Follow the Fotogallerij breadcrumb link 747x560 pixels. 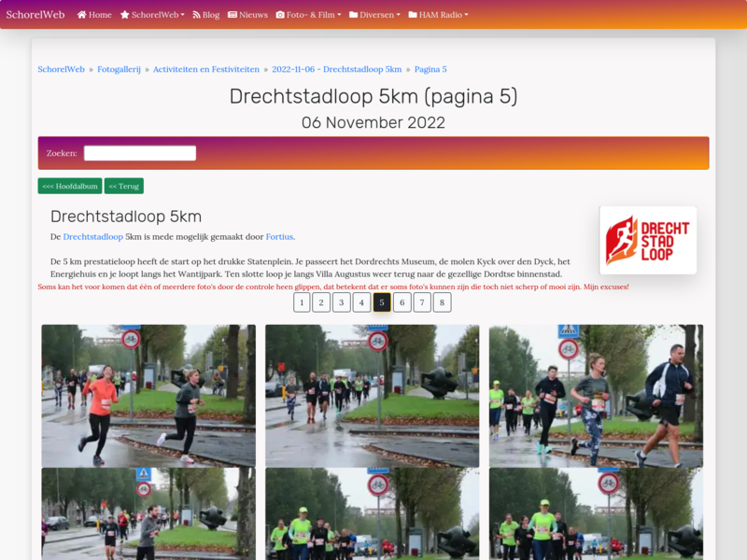(120, 69)
